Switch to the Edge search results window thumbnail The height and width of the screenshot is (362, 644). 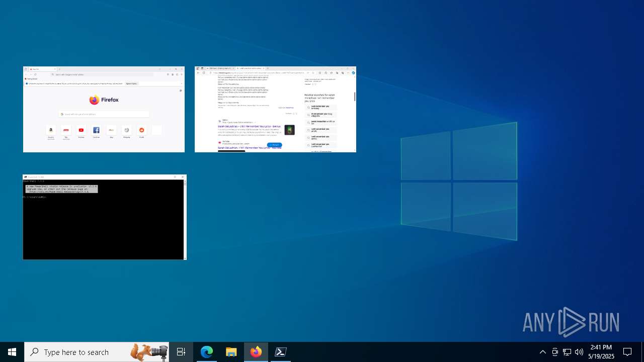pos(275,109)
